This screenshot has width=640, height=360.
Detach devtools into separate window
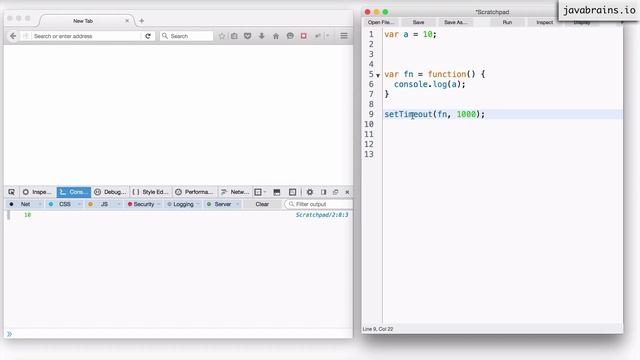(336, 192)
